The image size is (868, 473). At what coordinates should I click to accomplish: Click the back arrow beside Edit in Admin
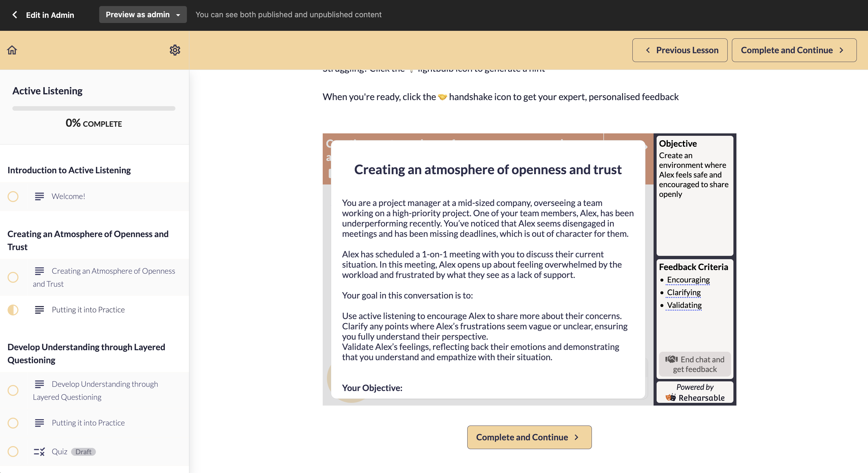pos(15,15)
